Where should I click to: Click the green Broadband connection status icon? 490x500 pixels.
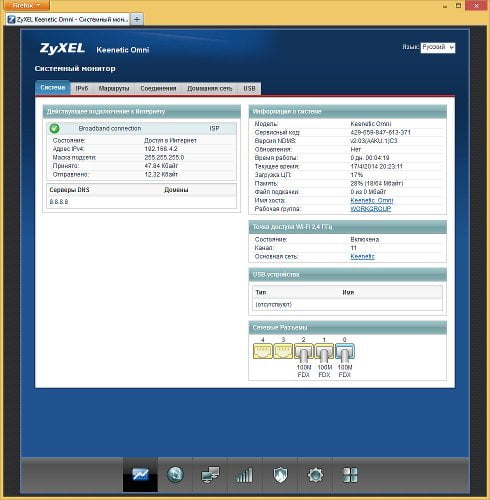point(54,128)
